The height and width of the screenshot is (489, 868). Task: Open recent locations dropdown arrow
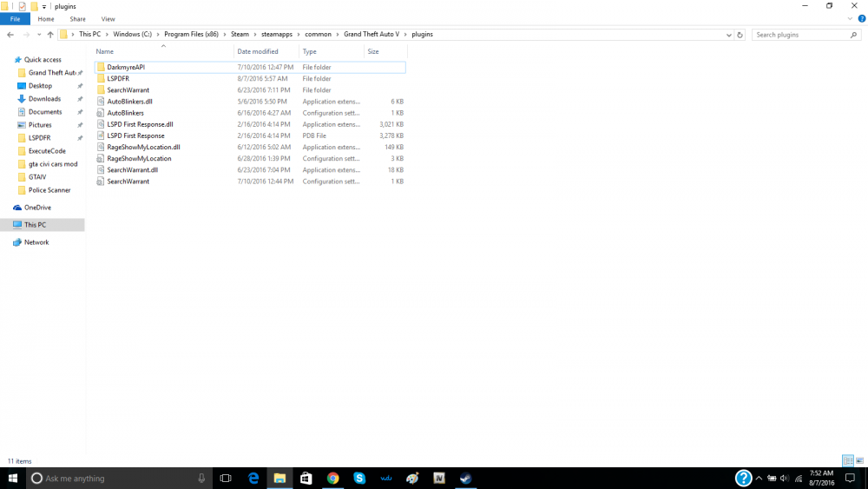point(39,35)
